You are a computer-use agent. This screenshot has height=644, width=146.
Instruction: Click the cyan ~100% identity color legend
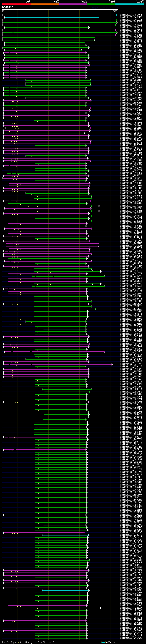pos(130,4)
